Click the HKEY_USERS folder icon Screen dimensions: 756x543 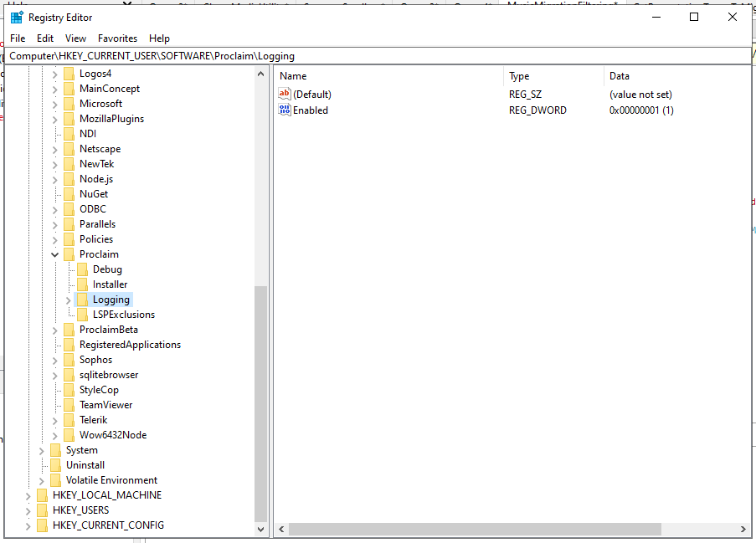tap(43, 510)
